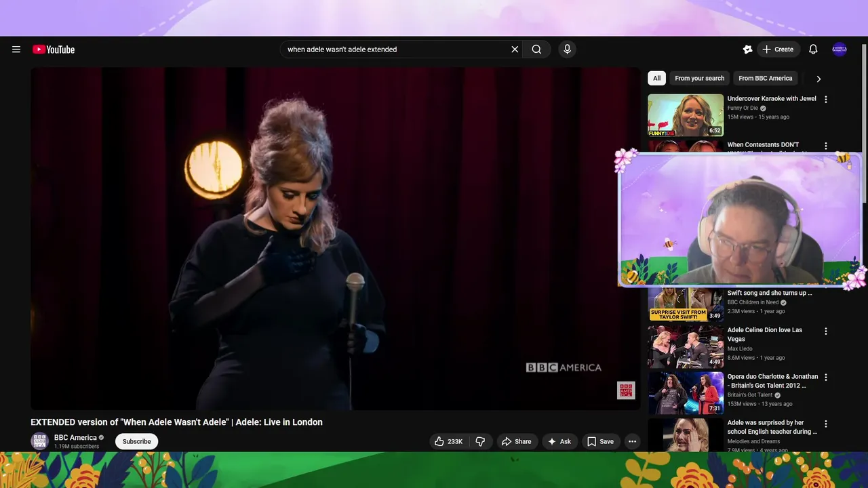Open notifications bell
The image size is (868, 488).
click(813, 49)
